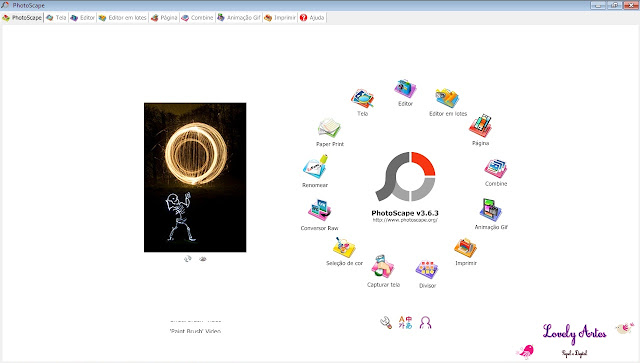Click refresh photo icon under preview

pos(188,258)
